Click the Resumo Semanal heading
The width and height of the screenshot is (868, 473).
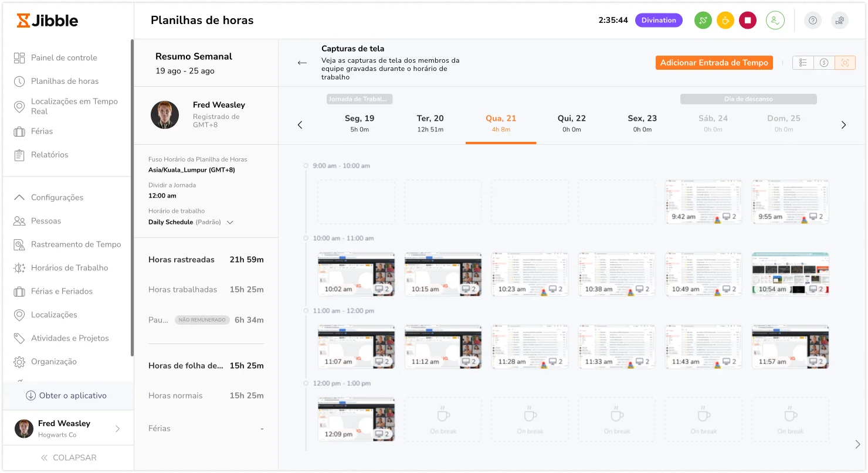[x=194, y=56]
